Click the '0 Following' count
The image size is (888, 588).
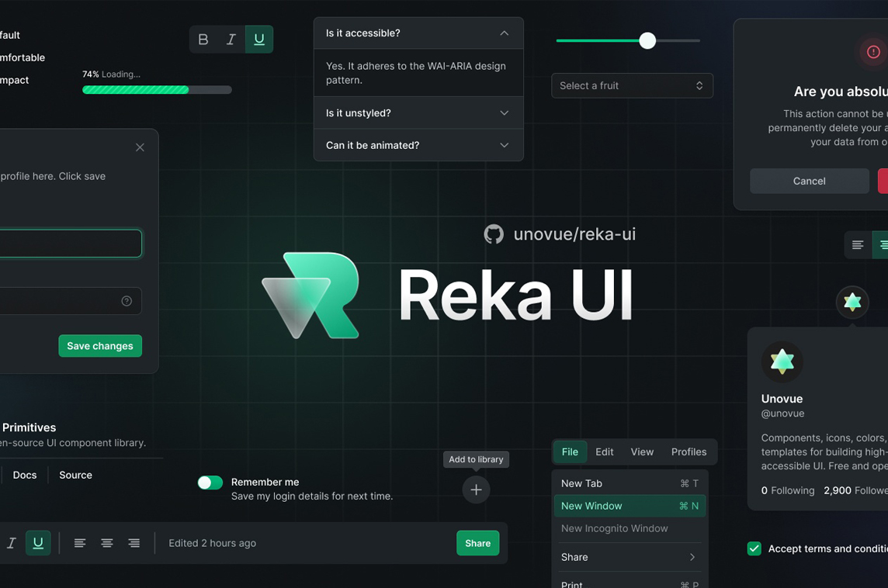(788, 491)
